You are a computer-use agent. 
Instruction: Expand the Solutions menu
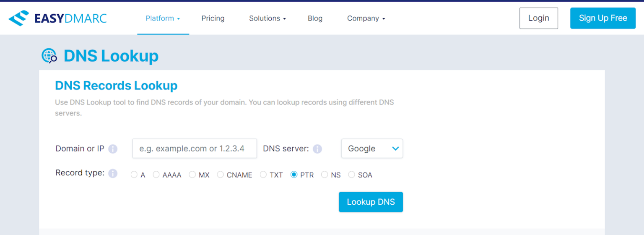[267, 18]
